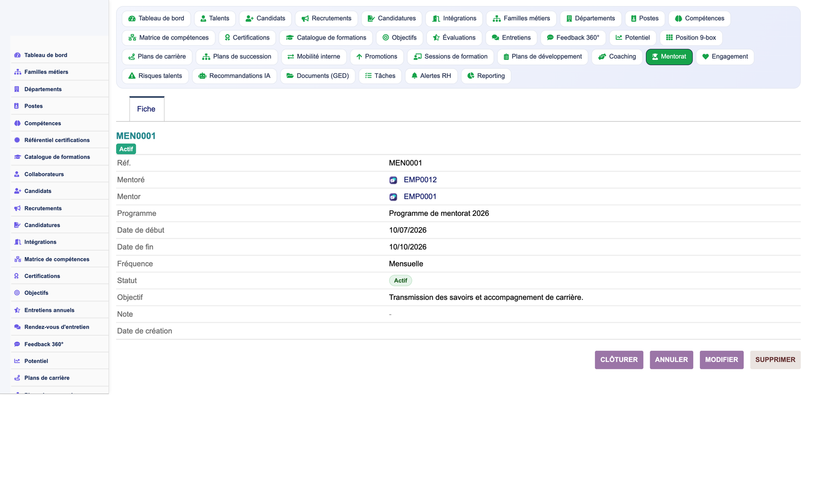Image resolution: width=815 pixels, height=504 pixels.
Task: Open Recommandations IA page
Action: pyautogui.click(x=235, y=76)
